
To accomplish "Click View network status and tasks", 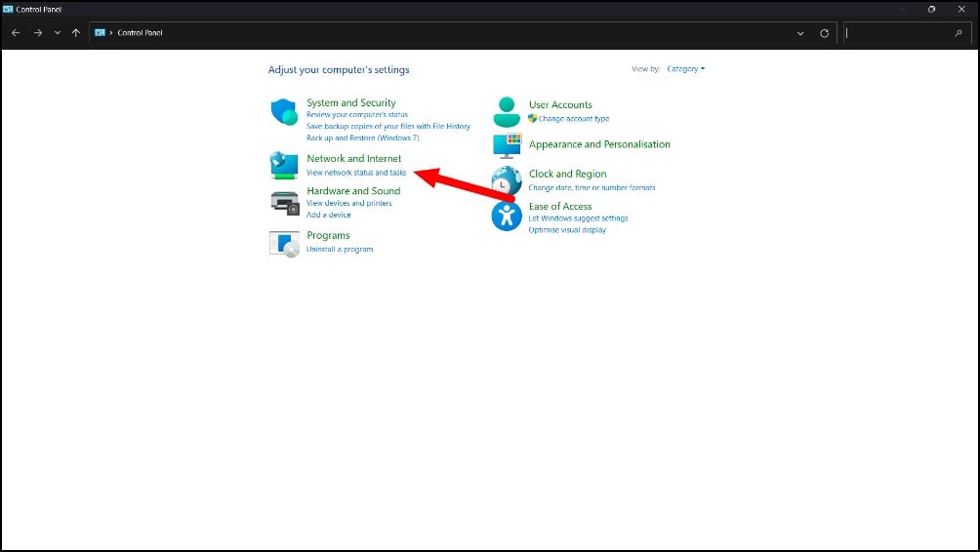I will pos(356,173).
